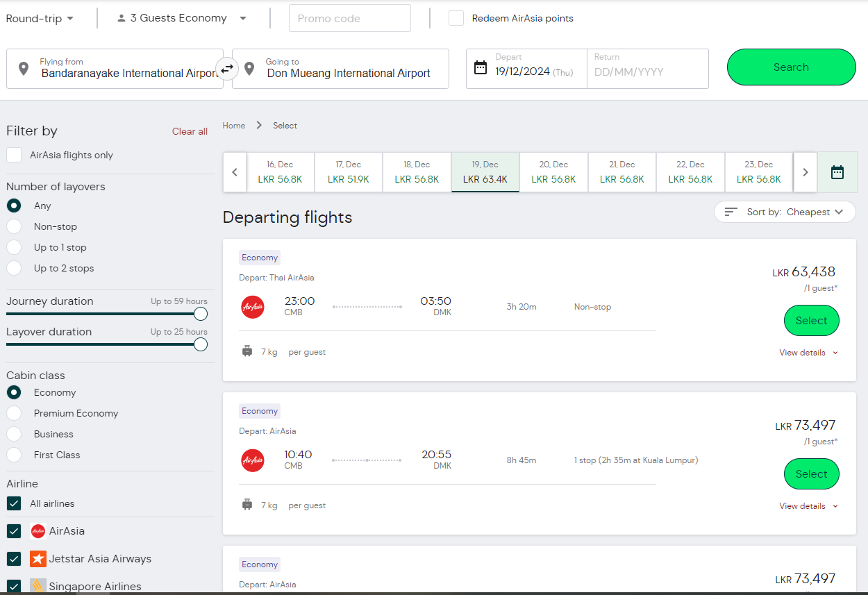Expand View details for 10:40 flight
Screen dimensions: 868x595
[808, 506]
